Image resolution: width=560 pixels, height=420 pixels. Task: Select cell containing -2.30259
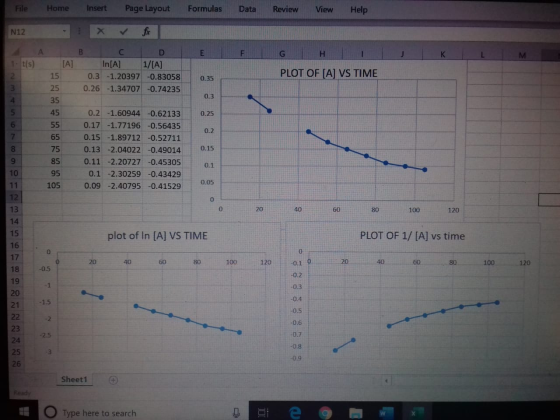point(122,174)
